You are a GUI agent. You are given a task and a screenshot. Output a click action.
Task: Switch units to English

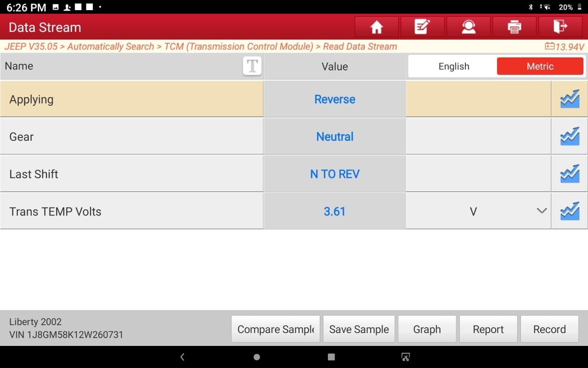pos(454,66)
